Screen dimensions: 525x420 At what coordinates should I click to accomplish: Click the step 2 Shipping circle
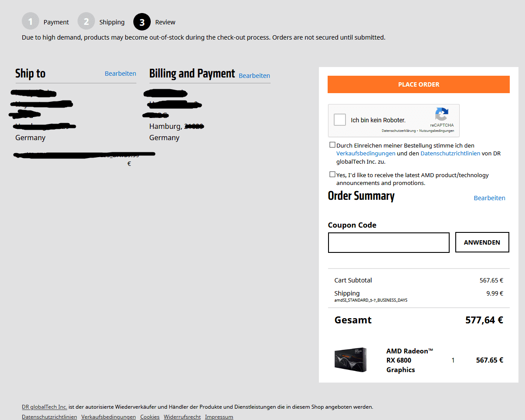[x=86, y=22]
